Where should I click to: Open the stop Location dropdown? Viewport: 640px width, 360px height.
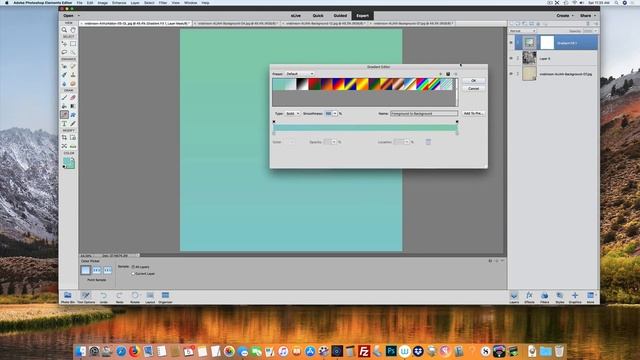coord(407,142)
